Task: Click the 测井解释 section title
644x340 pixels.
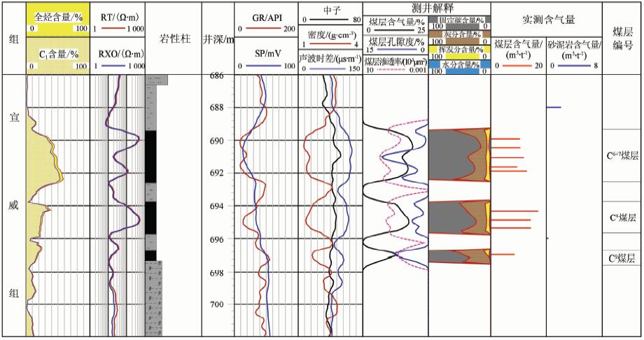Action: point(426,6)
